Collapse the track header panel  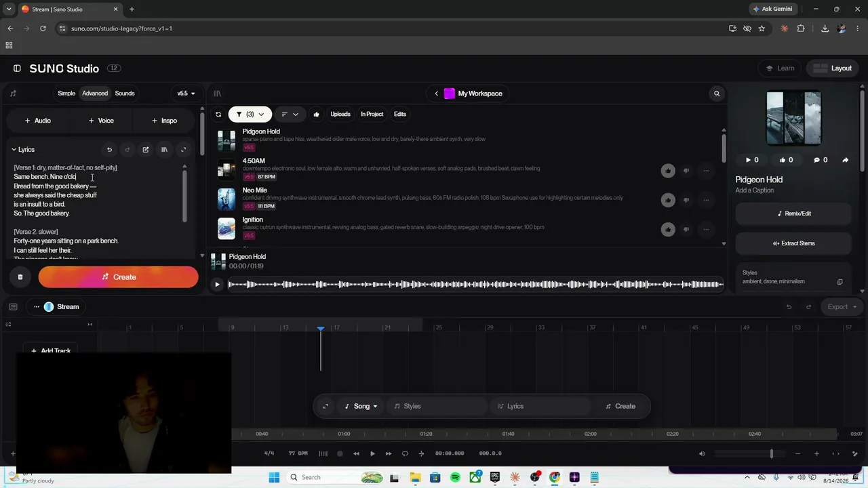(x=90, y=325)
